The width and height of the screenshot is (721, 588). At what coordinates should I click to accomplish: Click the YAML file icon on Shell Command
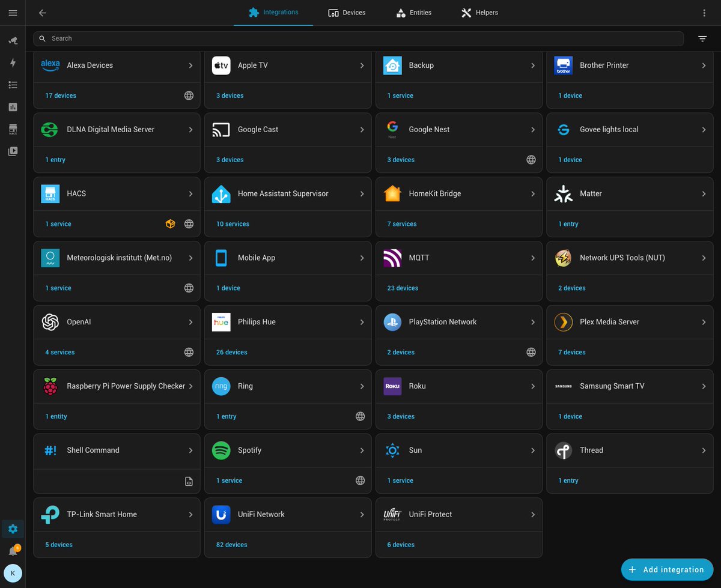(189, 481)
